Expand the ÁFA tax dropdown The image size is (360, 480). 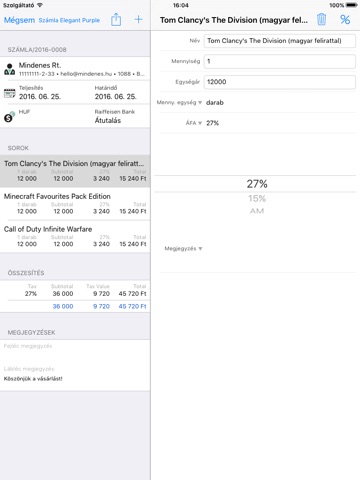coord(194,123)
